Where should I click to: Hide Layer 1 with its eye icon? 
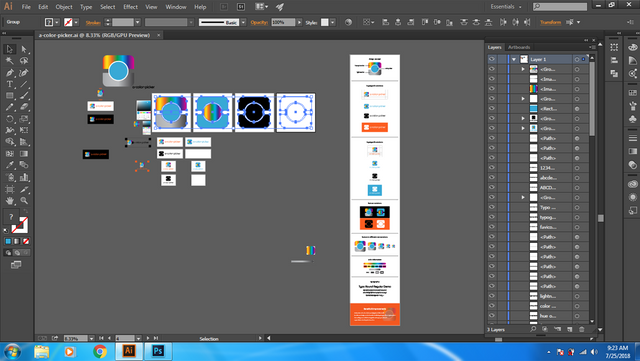[x=491, y=59]
